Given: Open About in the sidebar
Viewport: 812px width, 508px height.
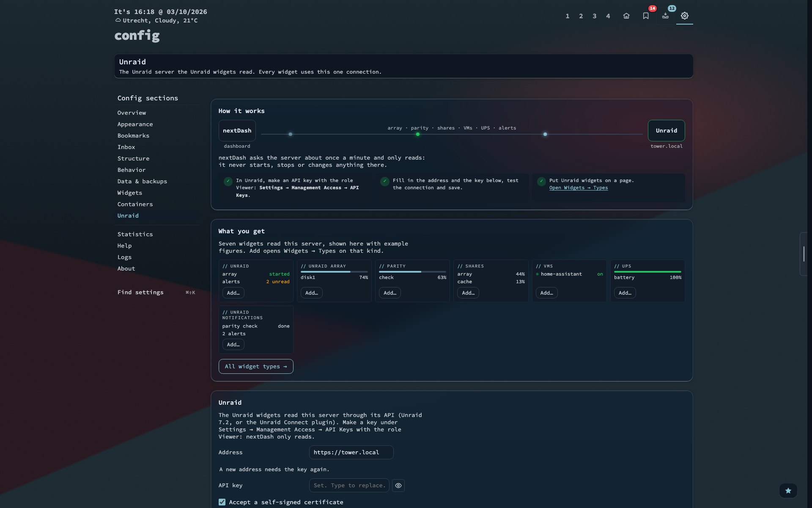Looking at the screenshot, I should (x=126, y=268).
